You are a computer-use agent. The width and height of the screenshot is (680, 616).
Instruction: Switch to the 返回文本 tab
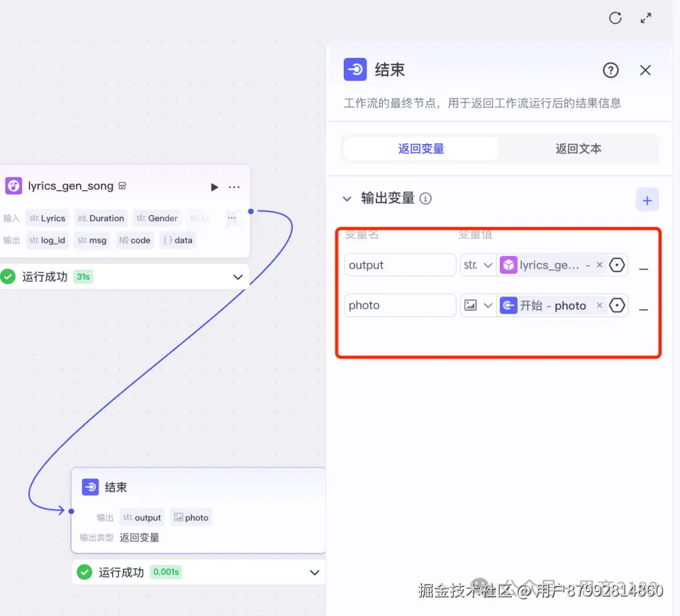point(578,148)
